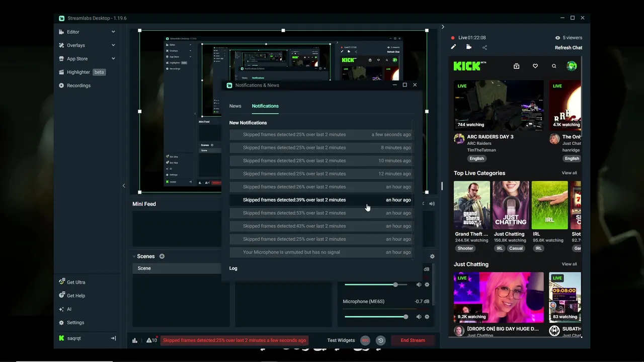Expand the App Store chevron
The image size is (644, 362).
click(113, 59)
